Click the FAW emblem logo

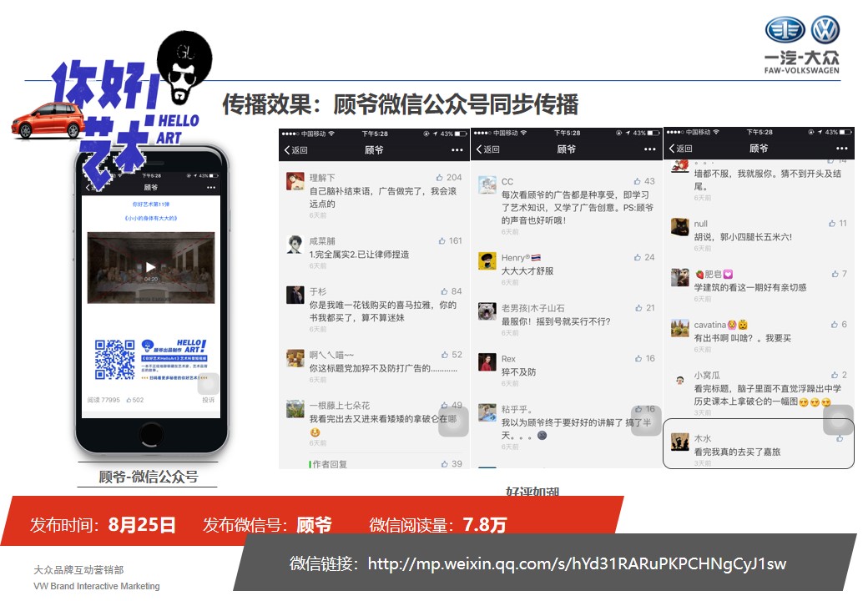(785, 29)
